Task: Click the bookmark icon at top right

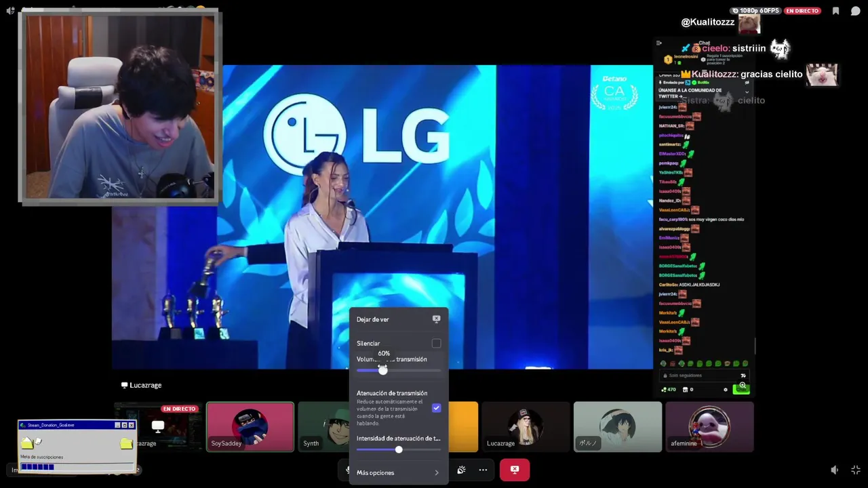Action: tap(835, 11)
